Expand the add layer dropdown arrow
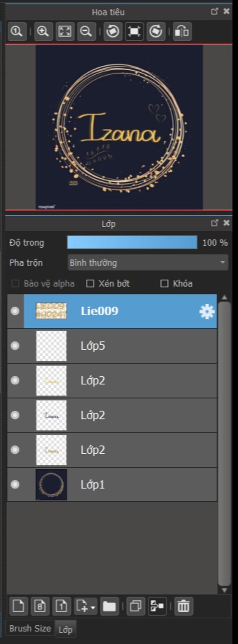The height and width of the screenshot is (644, 238). tap(93, 607)
